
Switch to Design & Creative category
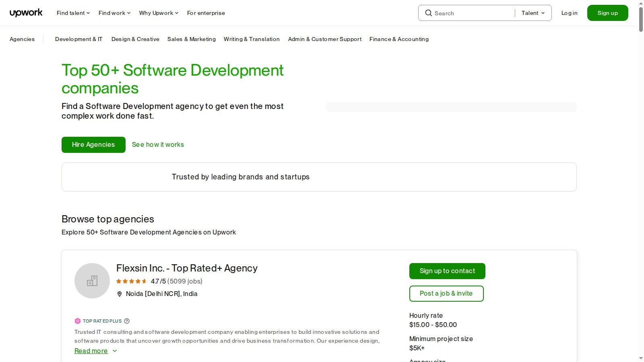135,39
